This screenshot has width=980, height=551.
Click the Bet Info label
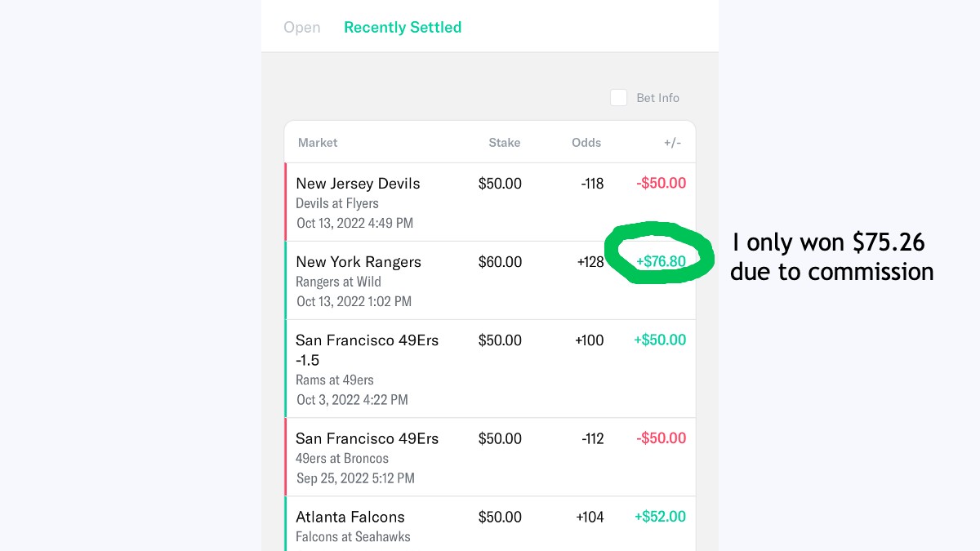[x=657, y=98]
